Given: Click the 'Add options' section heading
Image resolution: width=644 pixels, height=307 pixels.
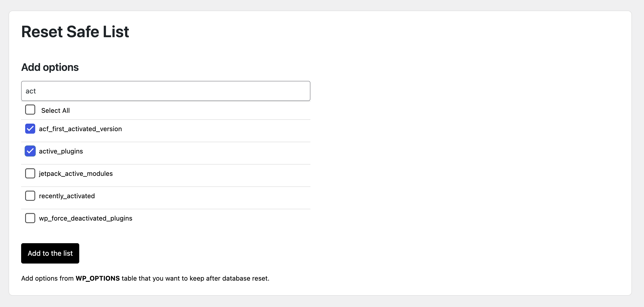Looking at the screenshot, I should click(x=50, y=67).
